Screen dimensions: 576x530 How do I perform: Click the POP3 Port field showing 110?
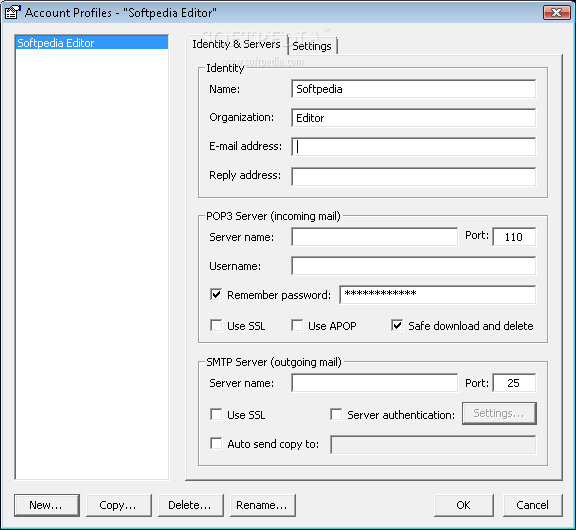(x=514, y=237)
